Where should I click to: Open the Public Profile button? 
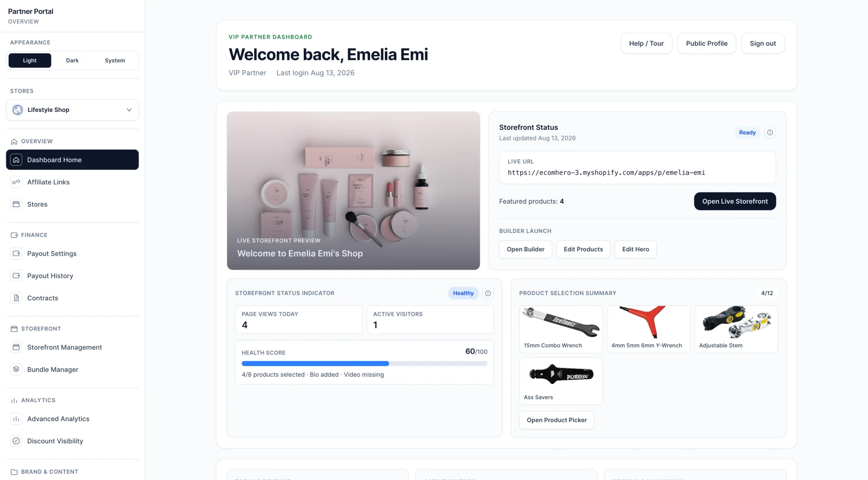pos(706,43)
